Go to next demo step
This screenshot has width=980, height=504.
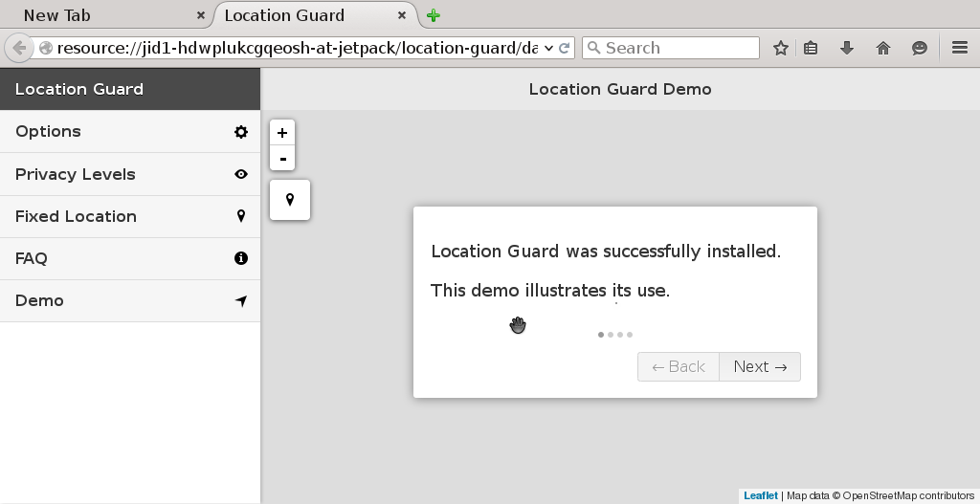point(760,366)
